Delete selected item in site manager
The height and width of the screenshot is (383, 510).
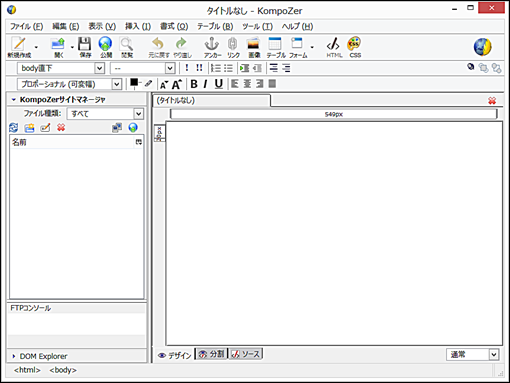click(61, 127)
